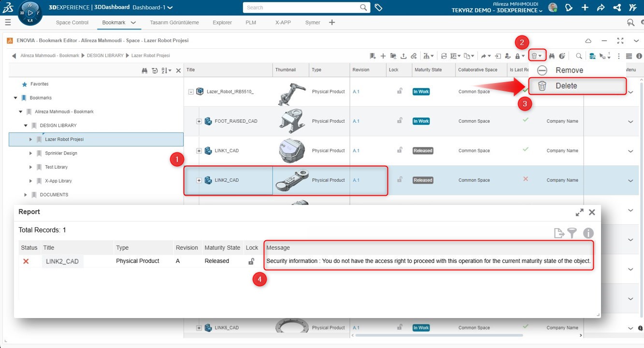Image resolution: width=644 pixels, height=348 pixels.
Task: Toggle lock on Lazer_Robot_IRB5510_ row
Action: pyautogui.click(x=400, y=91)
